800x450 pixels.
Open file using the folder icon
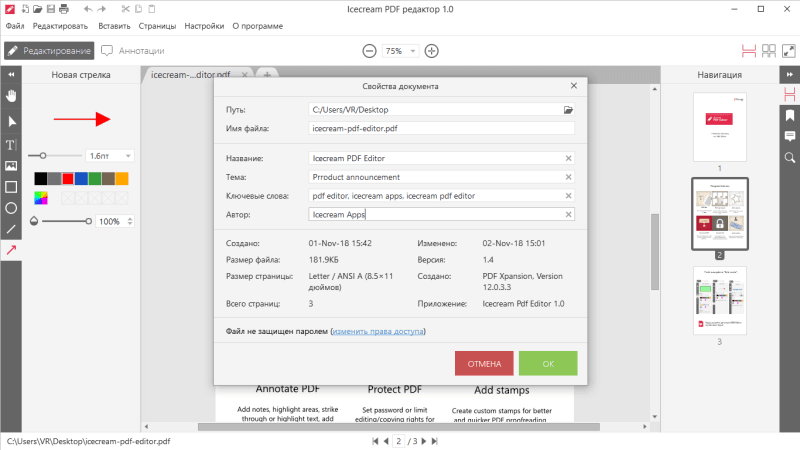click(37, 9)
